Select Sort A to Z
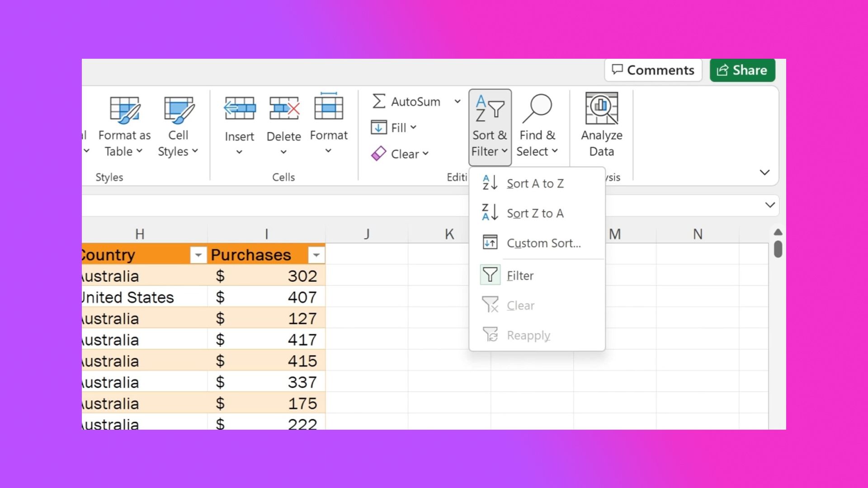Screen dimensions: 868x488 [535, 183]
